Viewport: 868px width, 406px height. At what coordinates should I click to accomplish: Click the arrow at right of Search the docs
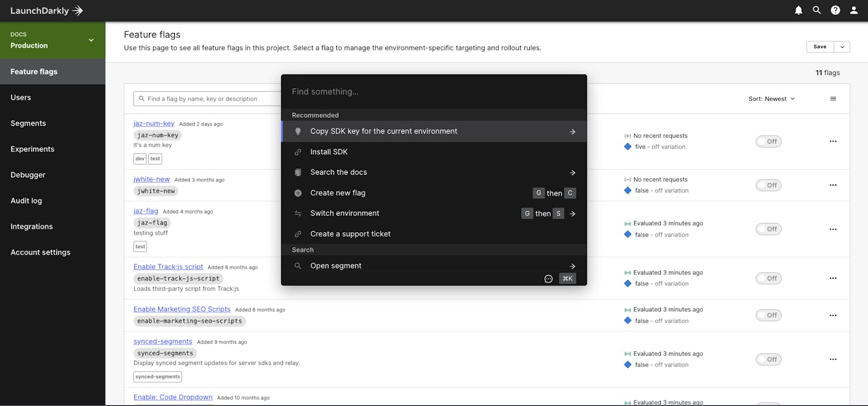click(573, 173)
